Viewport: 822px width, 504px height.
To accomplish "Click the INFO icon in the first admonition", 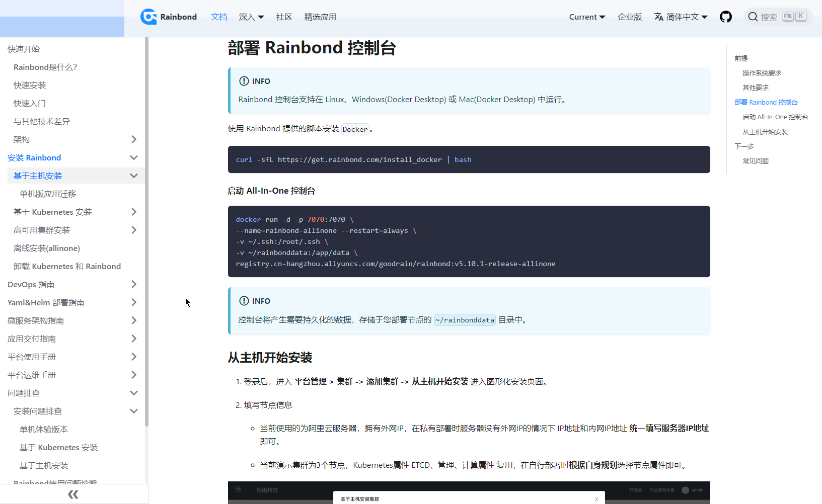I will click(244, 81).
